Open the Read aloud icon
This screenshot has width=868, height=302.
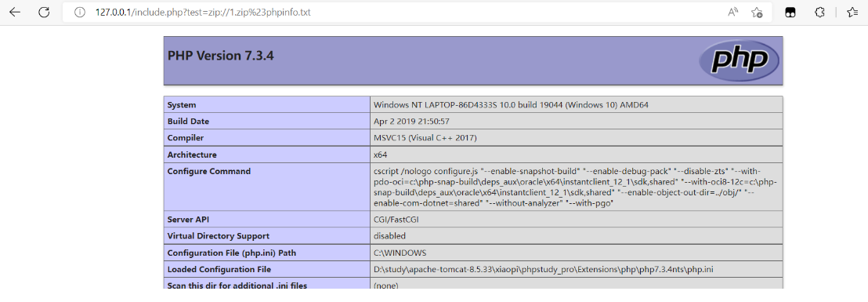[733, 13]
